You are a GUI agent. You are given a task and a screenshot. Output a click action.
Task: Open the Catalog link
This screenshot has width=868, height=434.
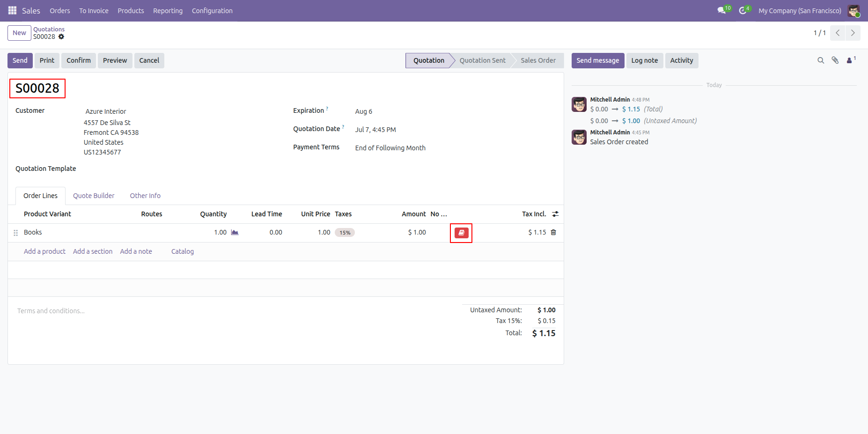[183, 251]
